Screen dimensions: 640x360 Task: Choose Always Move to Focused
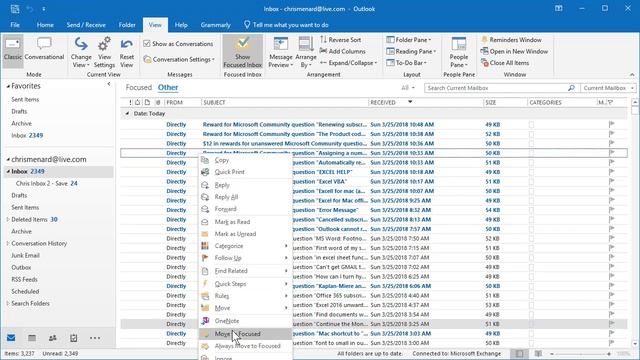pos(245,346)
